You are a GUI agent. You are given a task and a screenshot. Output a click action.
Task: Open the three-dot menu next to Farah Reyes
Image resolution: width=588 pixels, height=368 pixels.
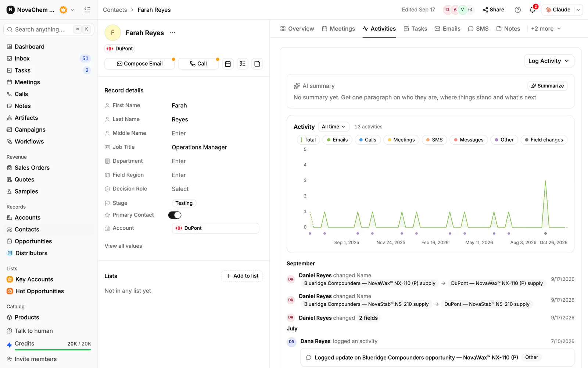[172, 33]
